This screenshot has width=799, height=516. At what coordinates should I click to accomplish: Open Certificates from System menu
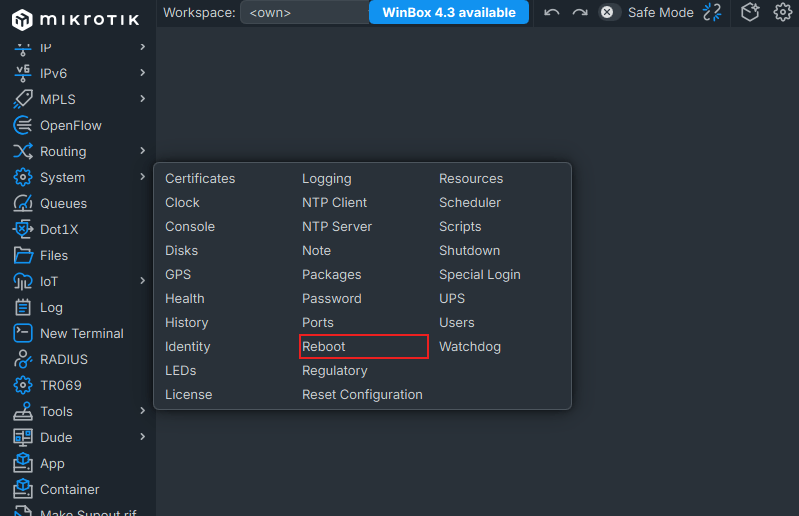(x=200, y=179)
